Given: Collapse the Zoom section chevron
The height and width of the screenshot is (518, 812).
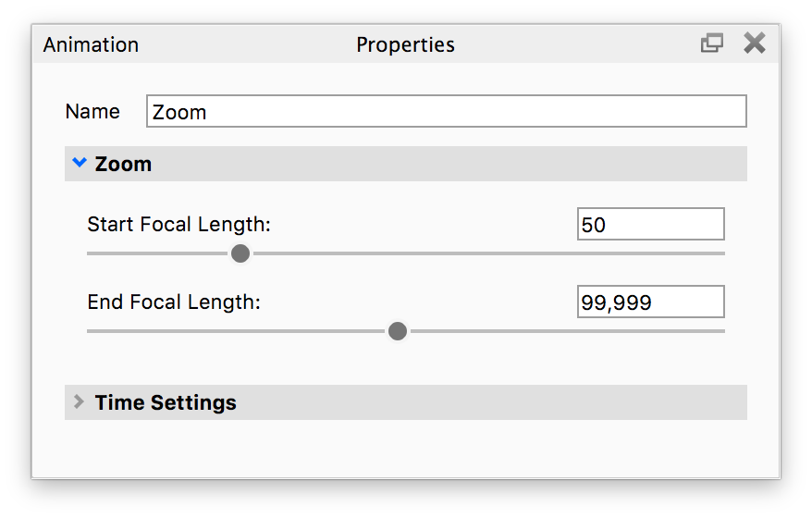Looking at the screenshot, I should tap(80, 164).
